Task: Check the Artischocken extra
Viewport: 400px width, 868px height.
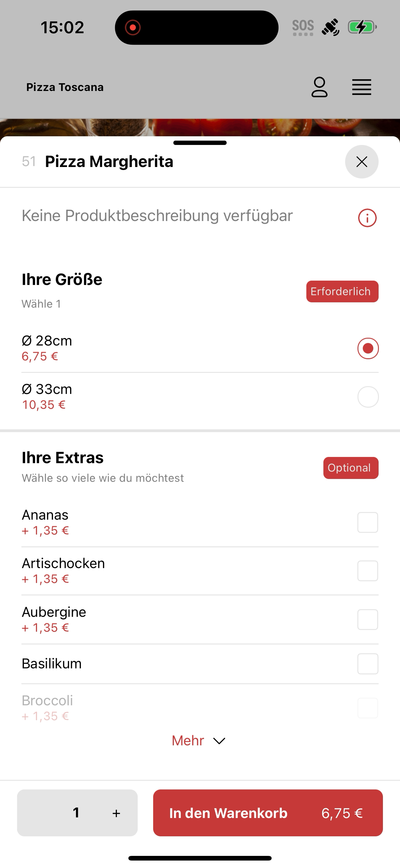Action: coord(368,571)
